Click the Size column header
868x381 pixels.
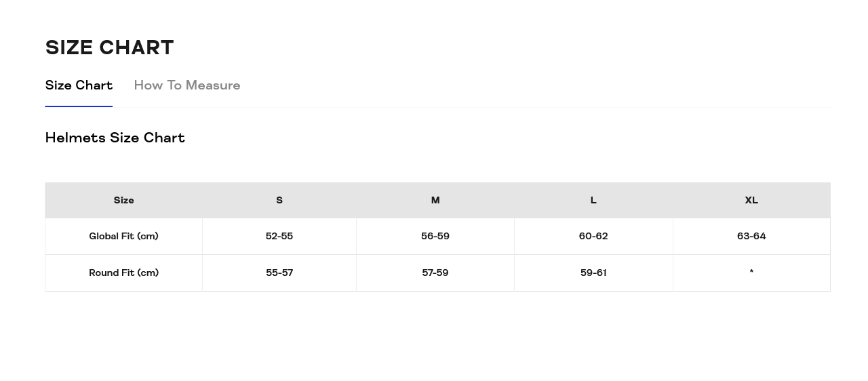coord(123,200)
